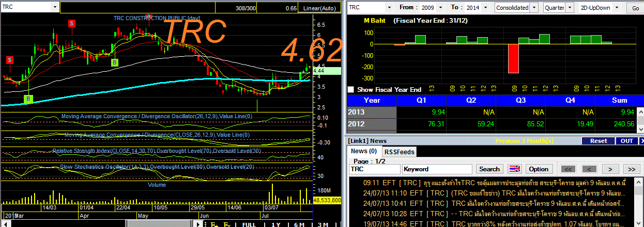Click the news symbol TRC input field
644x227 pixels.
tap(374, 169)
